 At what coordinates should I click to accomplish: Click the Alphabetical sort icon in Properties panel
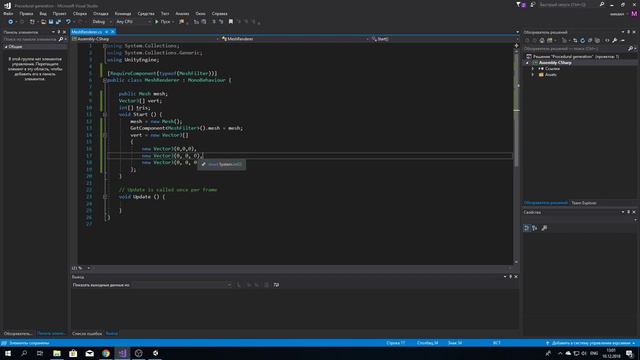pyautogui.click(x=535, y=228)
